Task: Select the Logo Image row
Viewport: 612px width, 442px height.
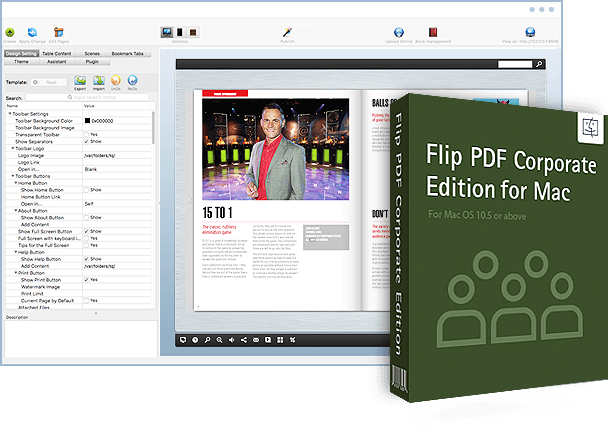Action: click(78, 155)
